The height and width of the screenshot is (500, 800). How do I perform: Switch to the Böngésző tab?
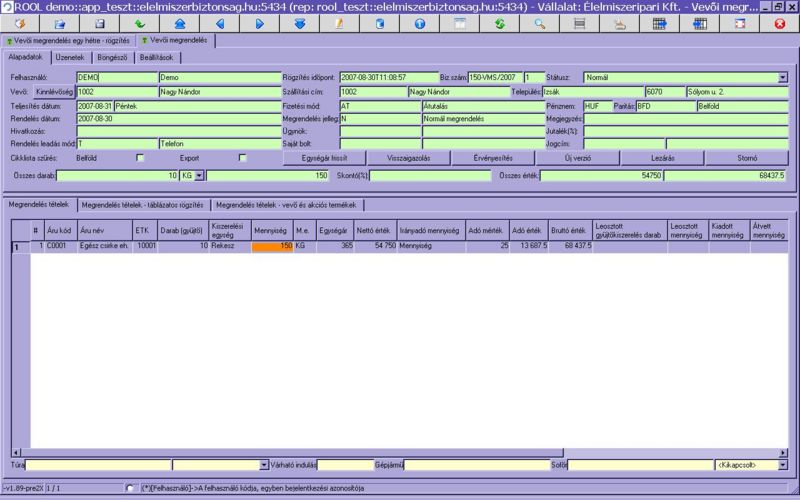click(111, 58)
